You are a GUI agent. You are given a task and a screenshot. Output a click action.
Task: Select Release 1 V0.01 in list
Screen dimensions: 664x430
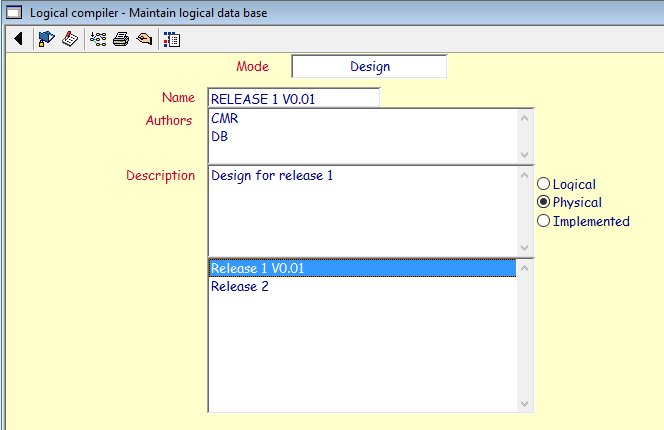[x=362, y=268]
